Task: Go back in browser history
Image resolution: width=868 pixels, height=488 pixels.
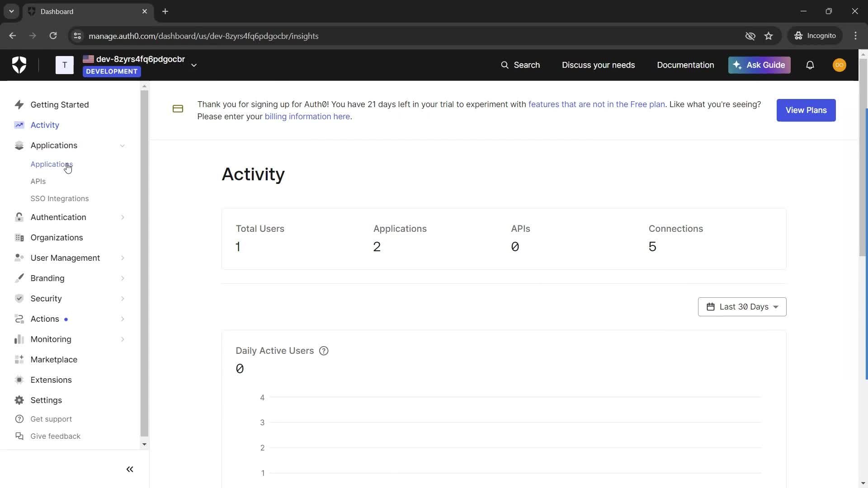Action: coord(12,36)
